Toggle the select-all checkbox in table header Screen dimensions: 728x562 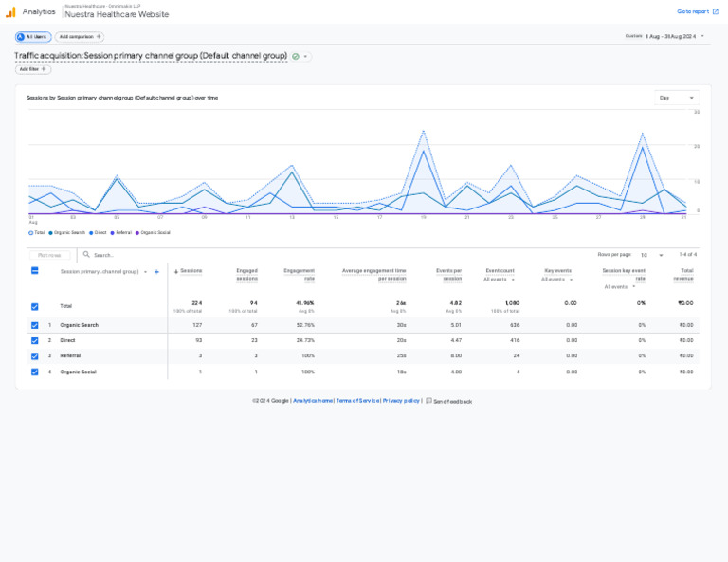[x=35, y=271]
